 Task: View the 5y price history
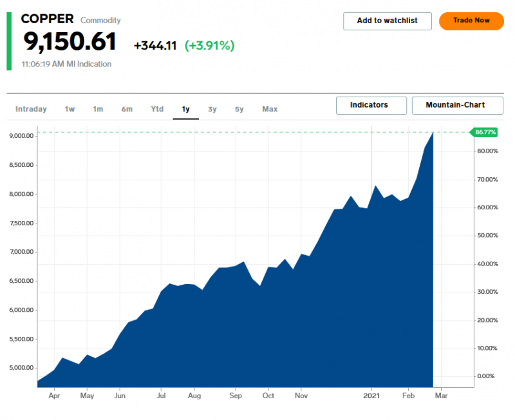[239, 109]
